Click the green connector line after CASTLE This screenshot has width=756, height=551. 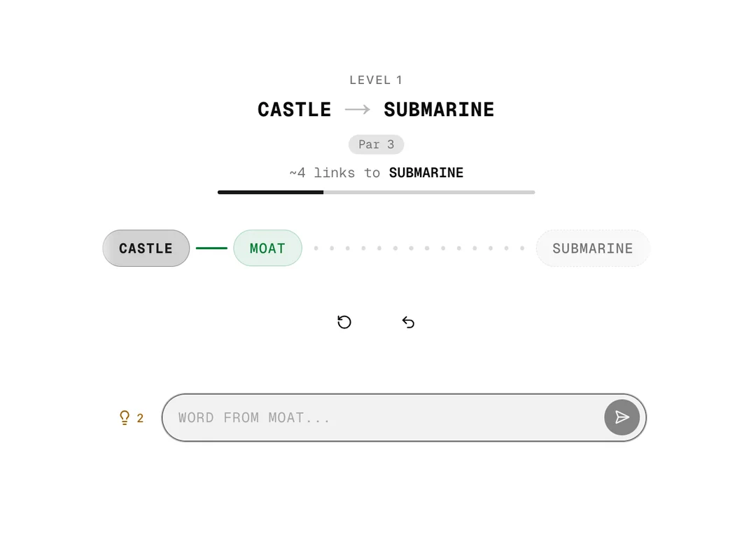(x=211, y=249)
